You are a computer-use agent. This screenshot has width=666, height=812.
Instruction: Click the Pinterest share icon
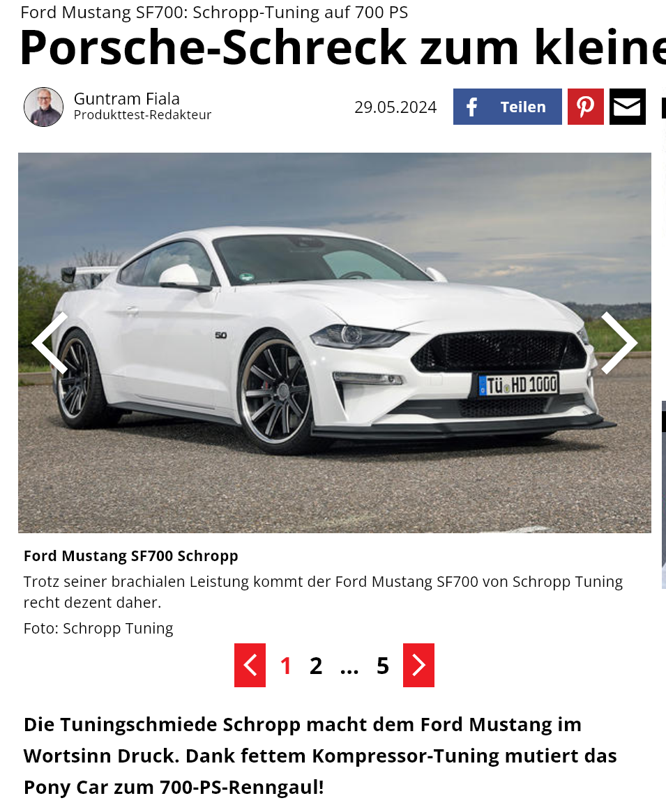pyautogui.click(x=585, y=107)
